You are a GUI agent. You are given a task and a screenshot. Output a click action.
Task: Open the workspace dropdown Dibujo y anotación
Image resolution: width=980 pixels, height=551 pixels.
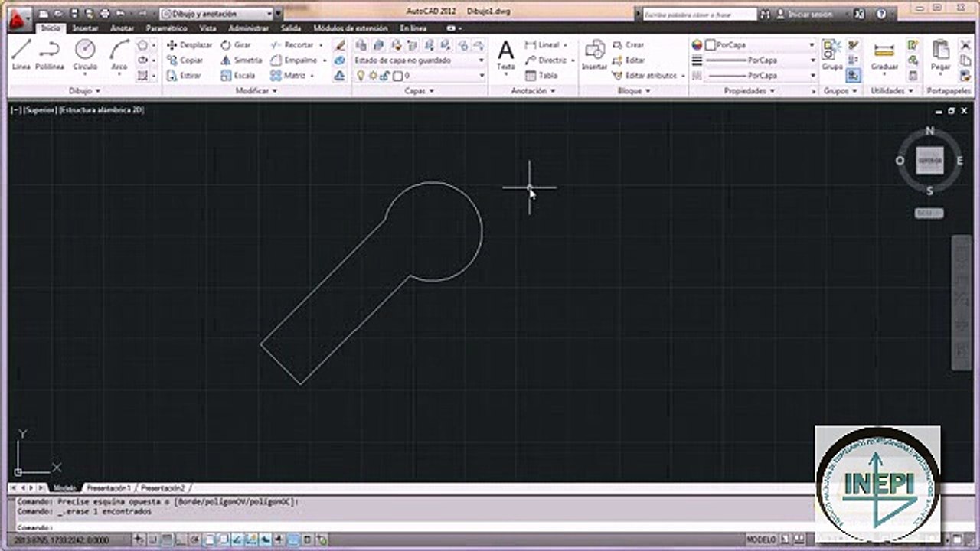217,14
